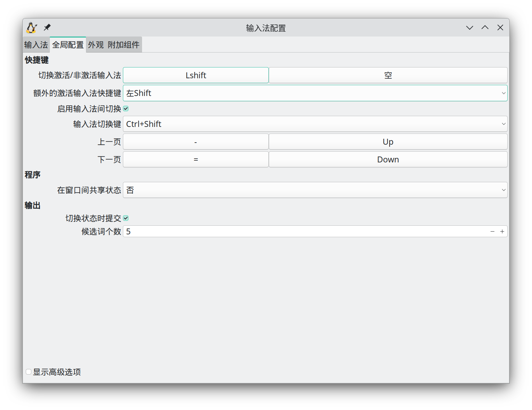Close the 输入法配置 window
The height and width of the screenshot is (410, 532).
point(500,28)
